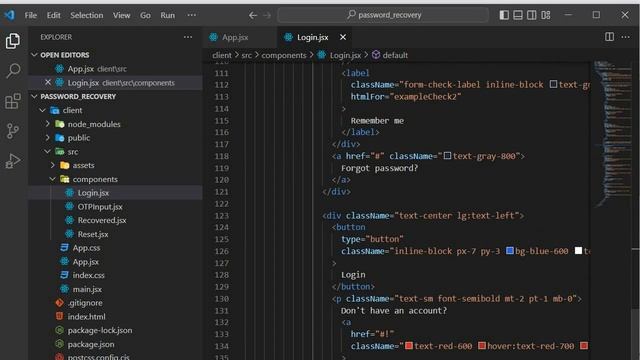Click the bg-blue-600 color swatch
The width and height of the screenshot is (640, 360).
510,251
